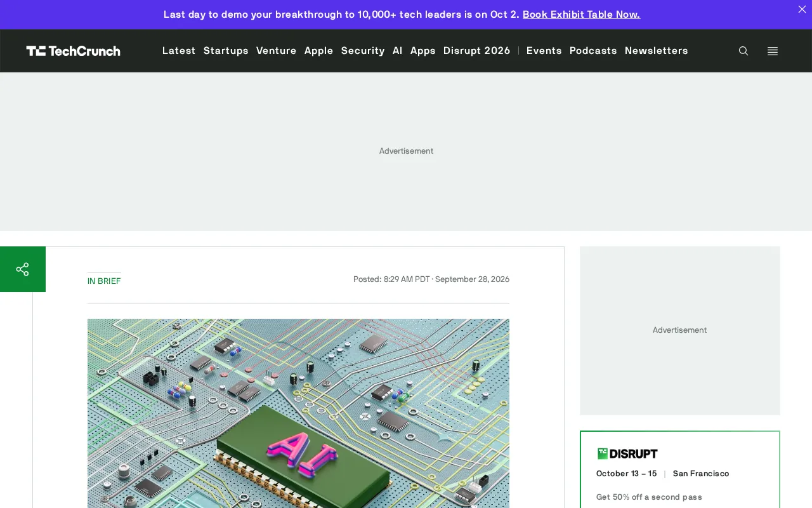The image size is (812, 508).
Task: Click the banner text about demo deadline
Action: 341,14
